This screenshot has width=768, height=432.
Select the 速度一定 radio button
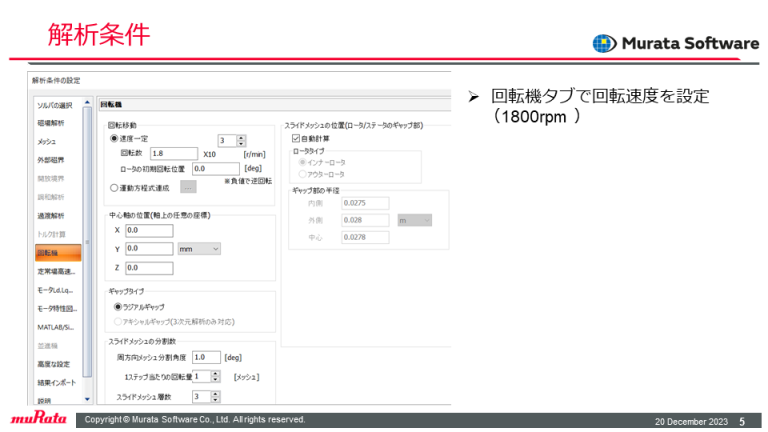coord(113,140)
